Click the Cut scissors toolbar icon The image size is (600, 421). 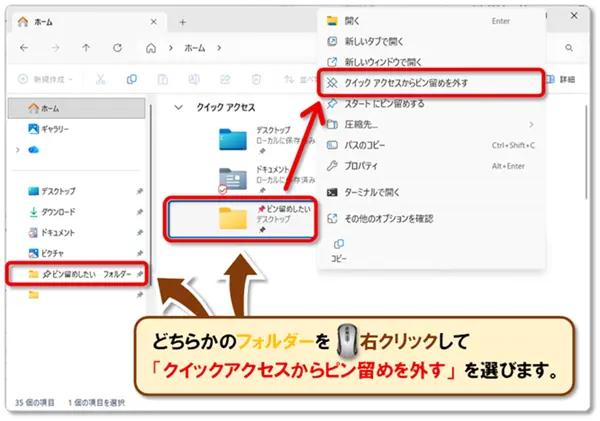click(101, 79)
